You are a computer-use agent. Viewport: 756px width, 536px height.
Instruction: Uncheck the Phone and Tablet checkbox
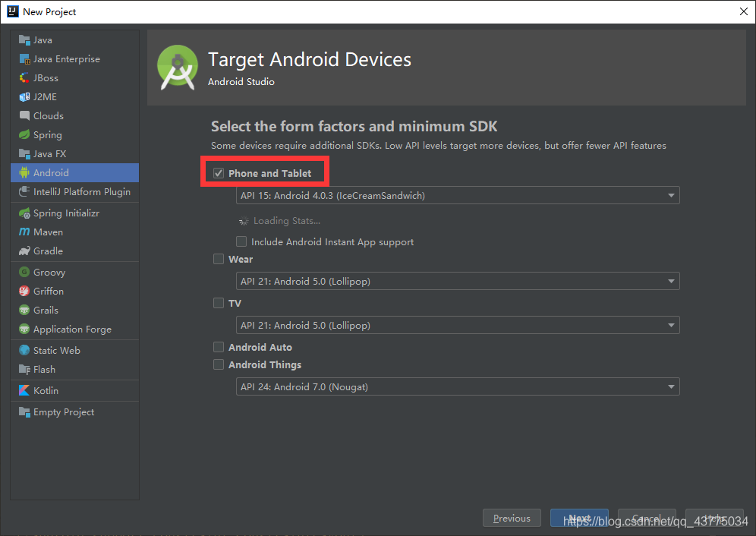219,173
